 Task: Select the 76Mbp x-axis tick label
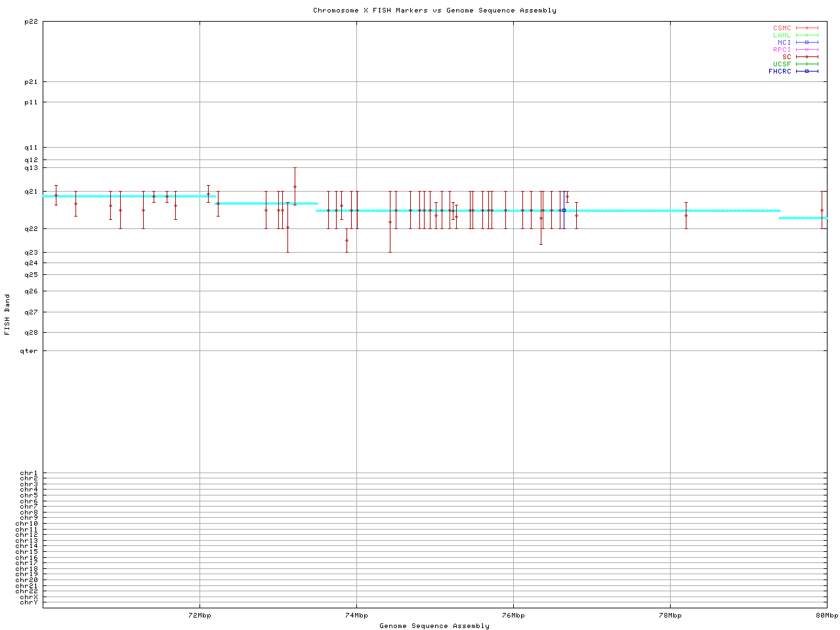point(513,616)
